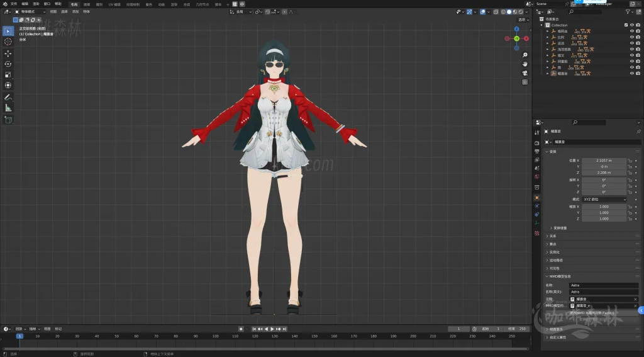Select the Annotate pencil tool
This screenshot has width=644, height=357.
click(x=8, y=97)
